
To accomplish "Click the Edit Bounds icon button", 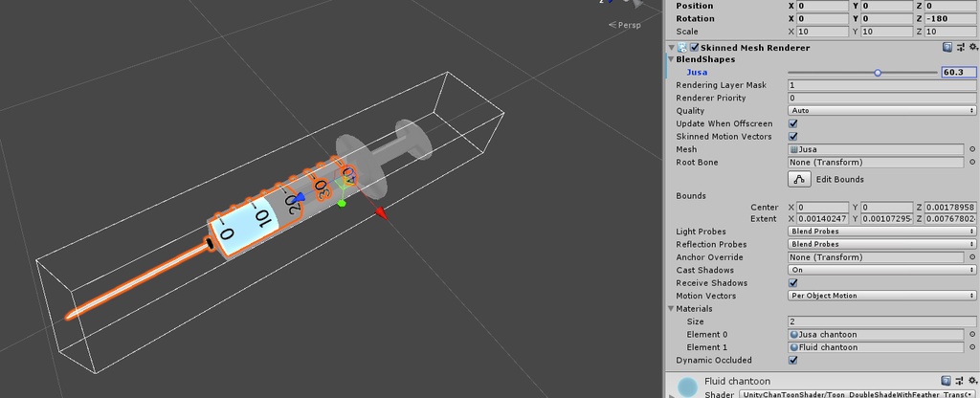I will (x=799, y=179).
